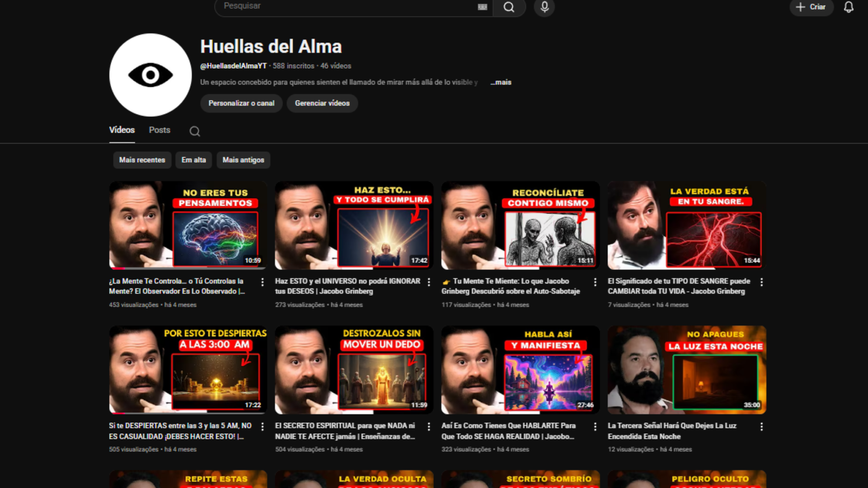Click '12 visualizações' view count

point(630,450)
